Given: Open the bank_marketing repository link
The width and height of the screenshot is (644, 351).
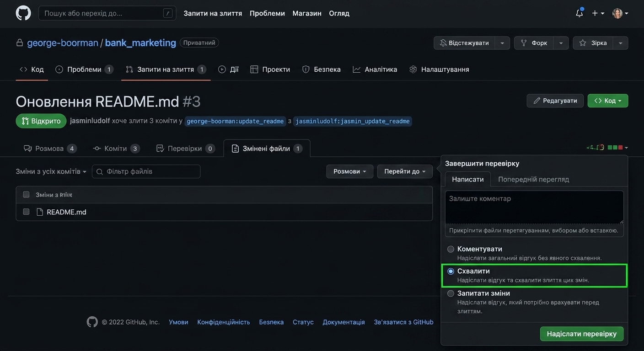Looking at the screenshot, I should 140,43.
